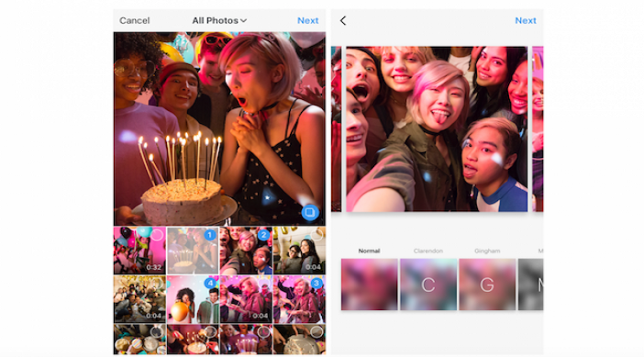
Task: Tap Next on the filter screen
Action: (526, 20)
